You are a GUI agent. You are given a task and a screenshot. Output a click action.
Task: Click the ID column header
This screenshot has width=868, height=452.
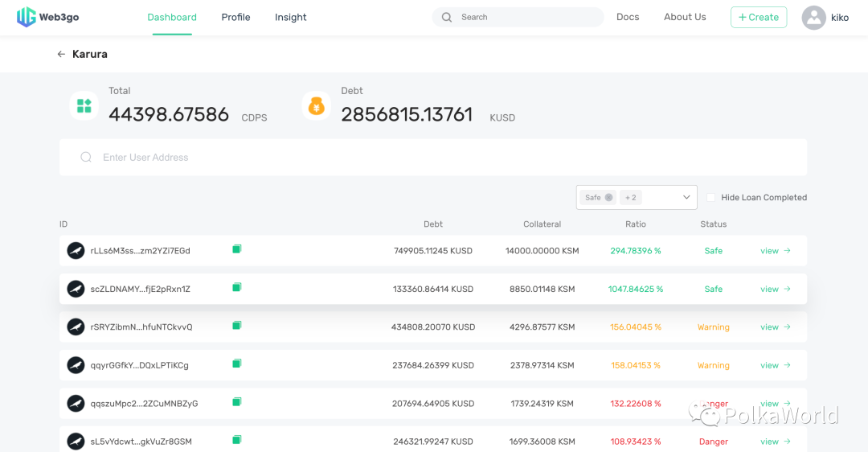63,224
